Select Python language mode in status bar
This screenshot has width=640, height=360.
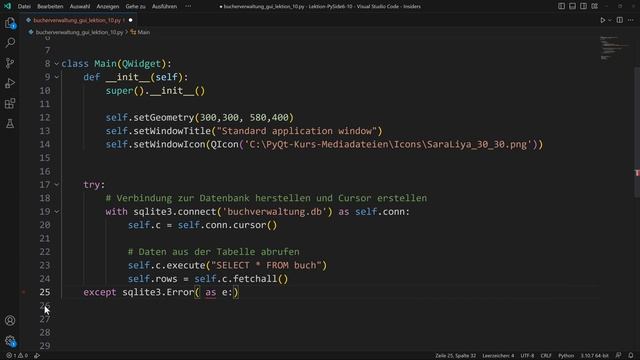566,356
